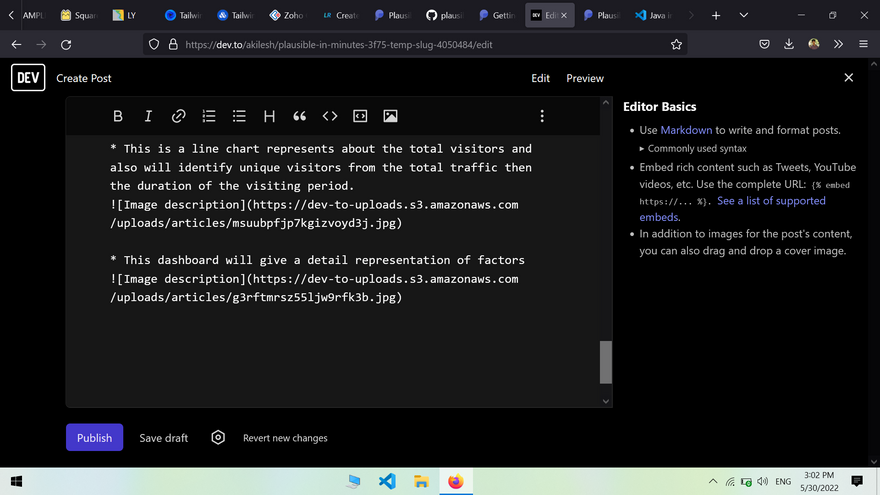The width and height of the screenshot is (880, 495).
Task: Insert a code block
Action: click(x=360, y=116)
